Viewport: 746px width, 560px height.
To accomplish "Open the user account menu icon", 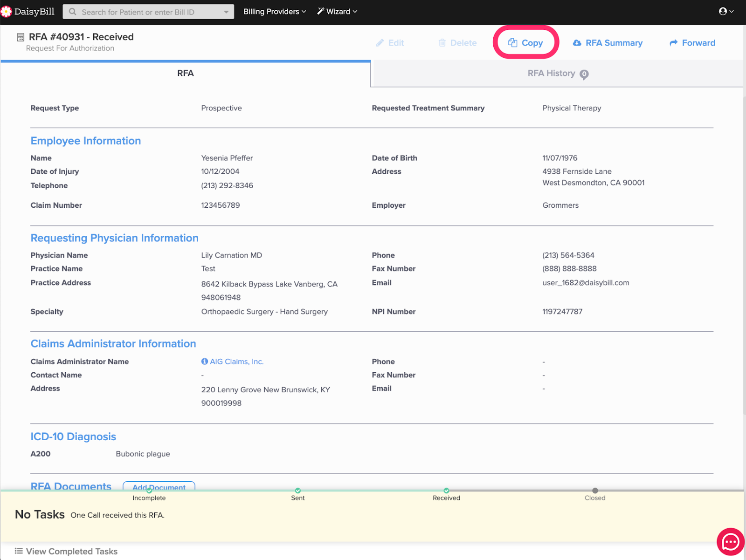I will click(723, 12).
